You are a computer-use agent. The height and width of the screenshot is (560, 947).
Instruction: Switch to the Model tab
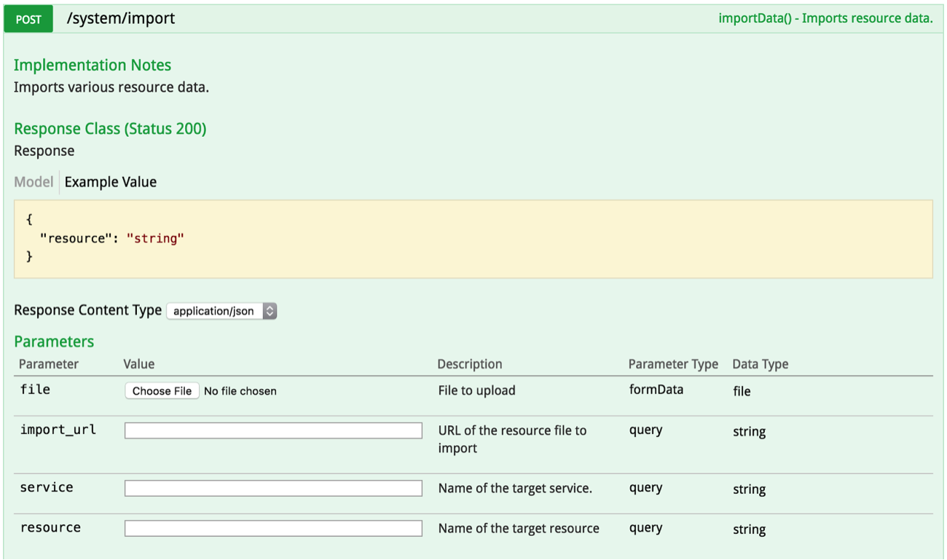pyautogui.click(x=33, y=182)
